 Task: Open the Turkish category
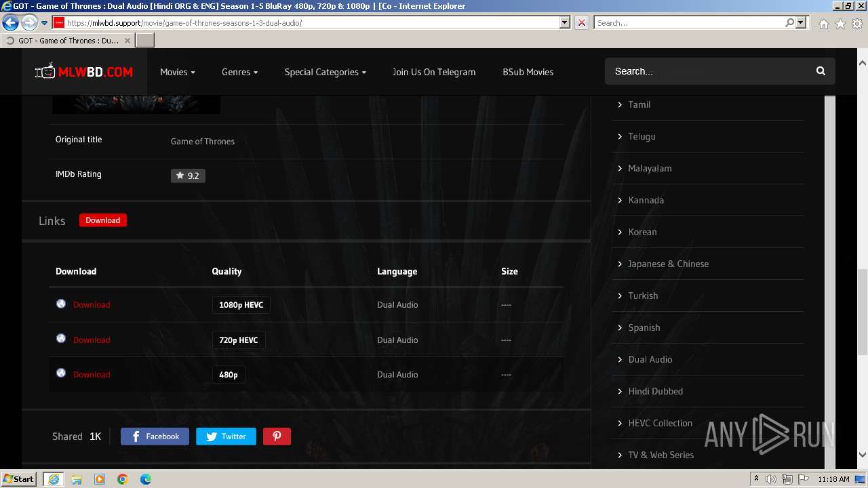pos(643,296)
